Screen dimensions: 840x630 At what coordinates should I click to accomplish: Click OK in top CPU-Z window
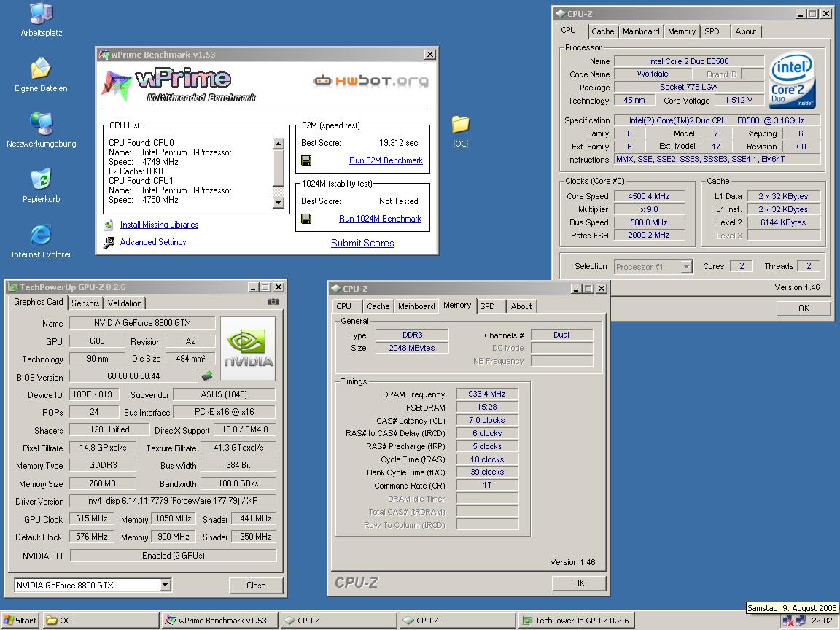point(804,308)
